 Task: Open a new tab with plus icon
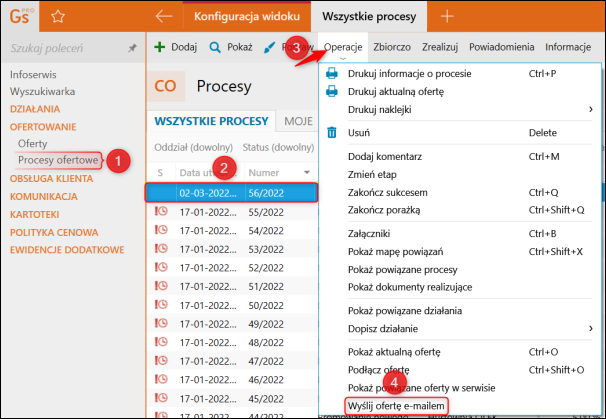(x=447, y=16)
